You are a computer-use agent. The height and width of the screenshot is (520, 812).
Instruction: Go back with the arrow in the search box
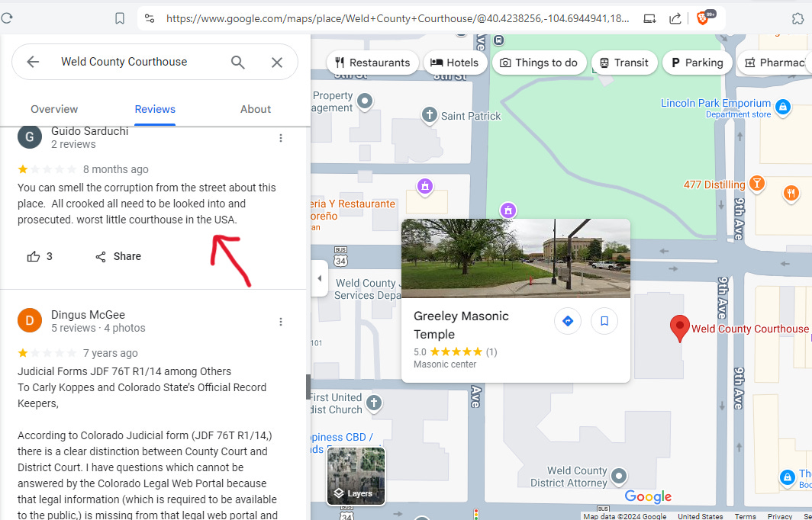pyautogui.click(x=33, y=62)
